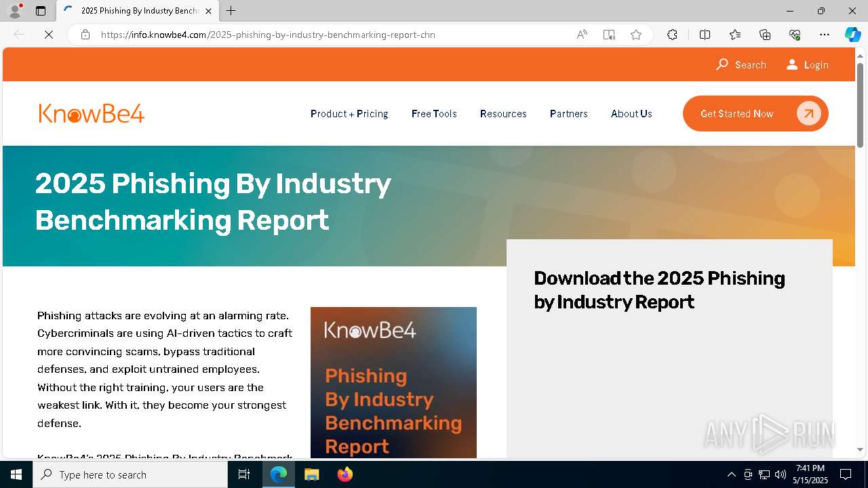Viewport: 868px width, 488px height.
Task: Click Get Started Now button
Action: click(755, 113)
